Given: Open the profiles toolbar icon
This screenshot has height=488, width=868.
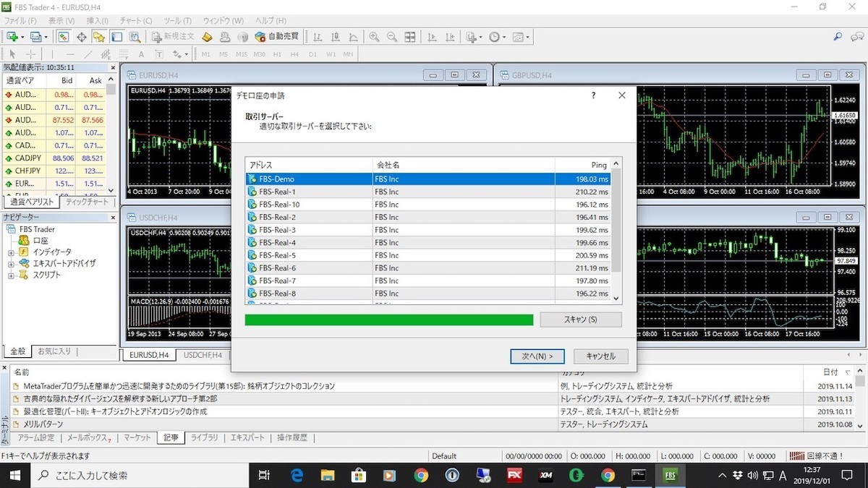Looking at the screenshot, I should [x=38, y=36].
